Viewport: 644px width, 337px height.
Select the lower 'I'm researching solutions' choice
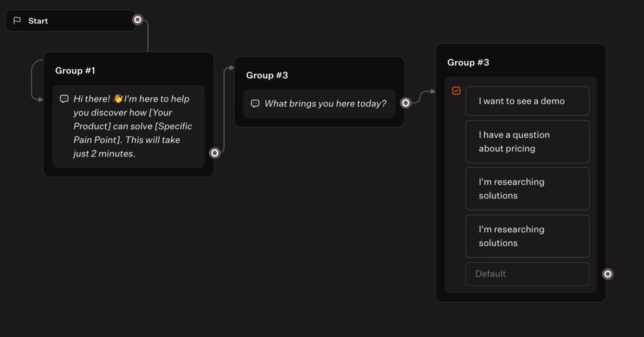527,236
